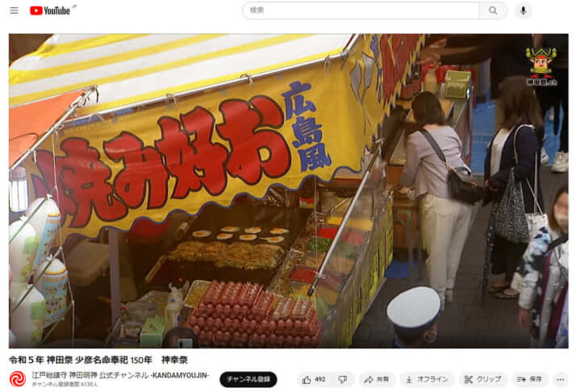Dislike the video with thumbs down
Screen dimensions: 576x392
pos(343,379)
